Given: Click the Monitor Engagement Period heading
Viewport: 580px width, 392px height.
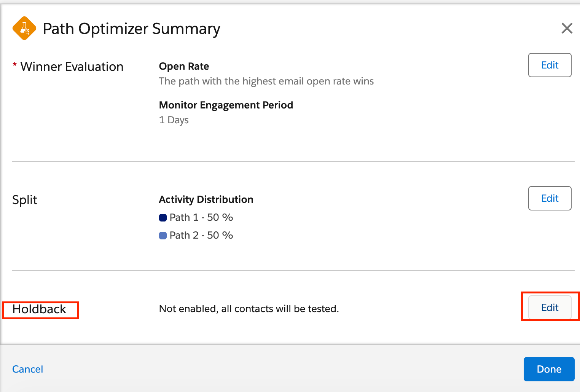Looking at the screenshot, I should (x=226, y=105).
